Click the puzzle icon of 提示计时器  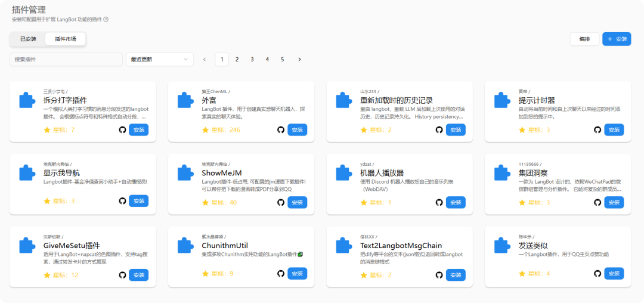click(x=502, y=100)
